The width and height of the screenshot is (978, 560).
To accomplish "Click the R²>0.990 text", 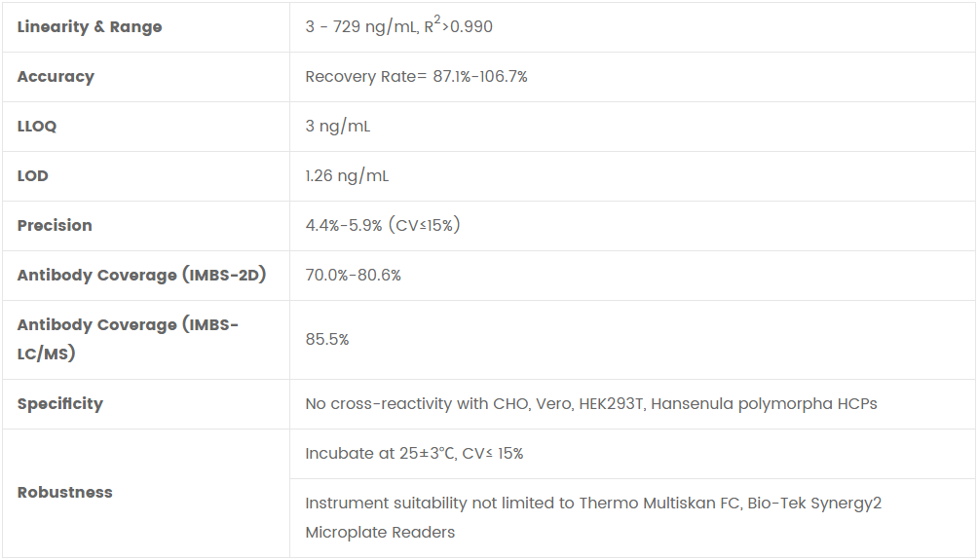I will click(458, 26).
